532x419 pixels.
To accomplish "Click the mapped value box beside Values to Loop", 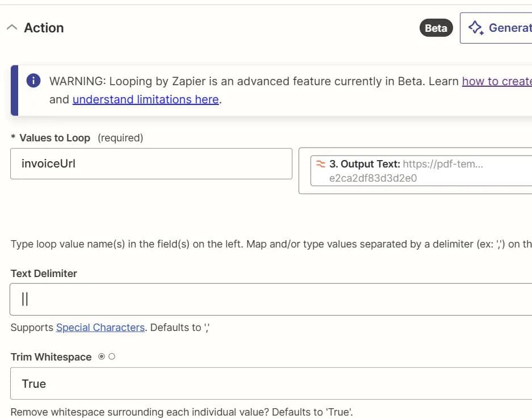I will tap(414, 170).
